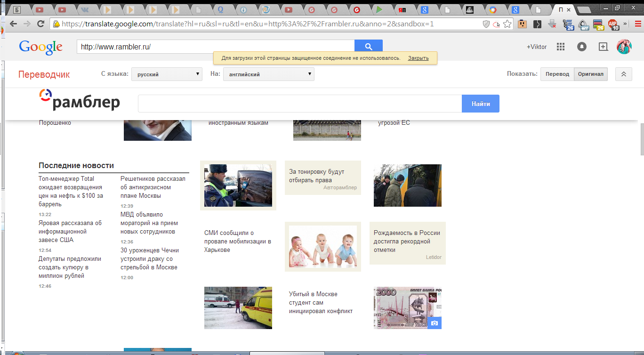644x355 pixels.
Task: Open За тонировку будут отбирать права
Action: (317, 176)
